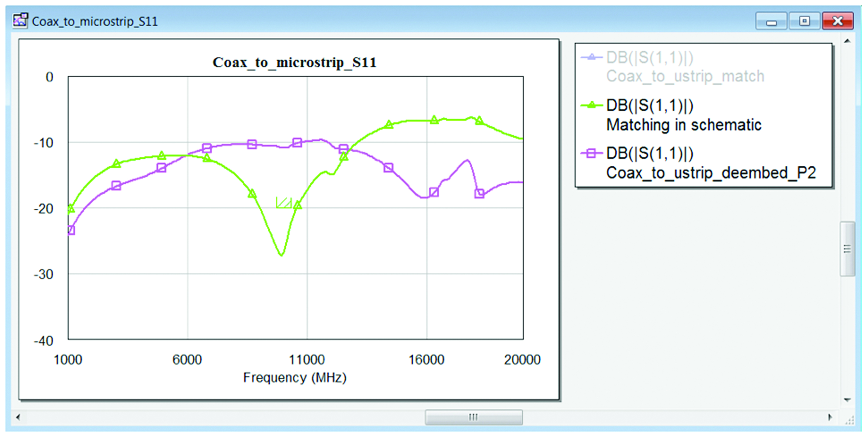
Task: Close the Coax_to_microstrip_S11 window
Action: point(837,21)
